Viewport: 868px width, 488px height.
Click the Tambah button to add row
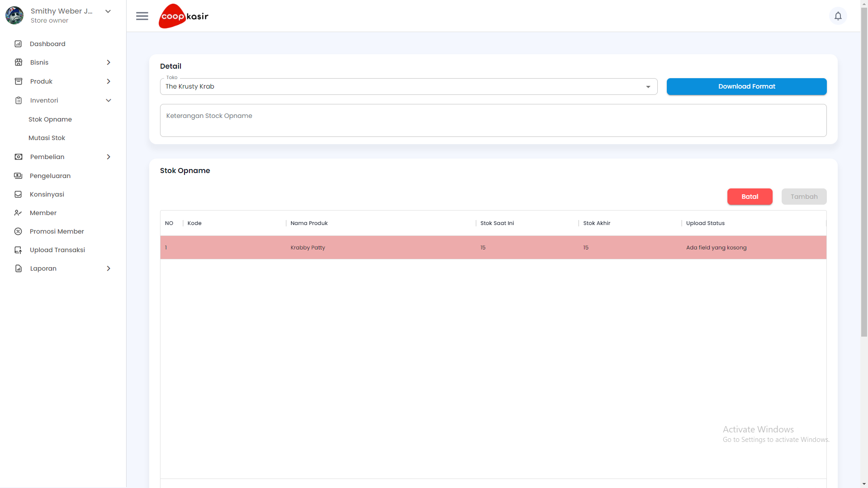(804, 196)
